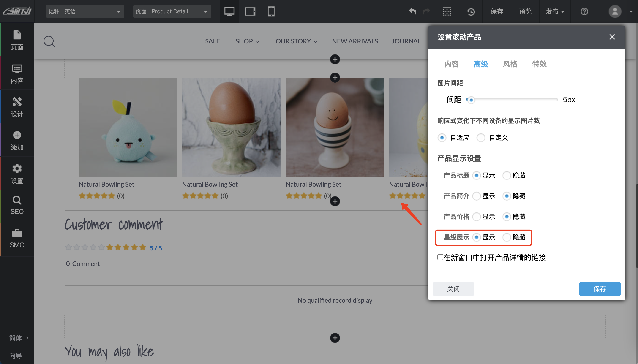Click the 间距 spacing slider handle

click(x=471, y=100)
